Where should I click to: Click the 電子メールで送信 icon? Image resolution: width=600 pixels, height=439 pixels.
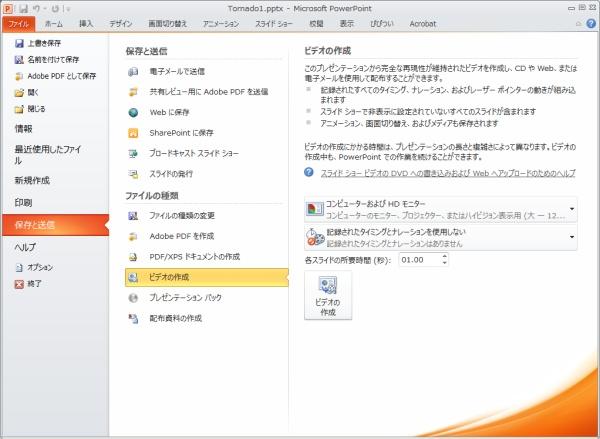tap(133, 72)
